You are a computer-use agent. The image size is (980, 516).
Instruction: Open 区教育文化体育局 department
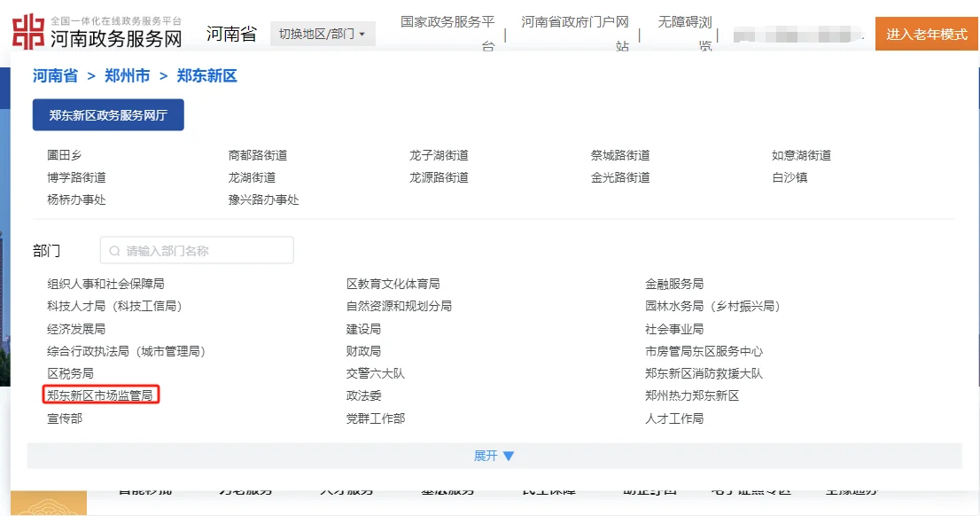pos(393,284)
